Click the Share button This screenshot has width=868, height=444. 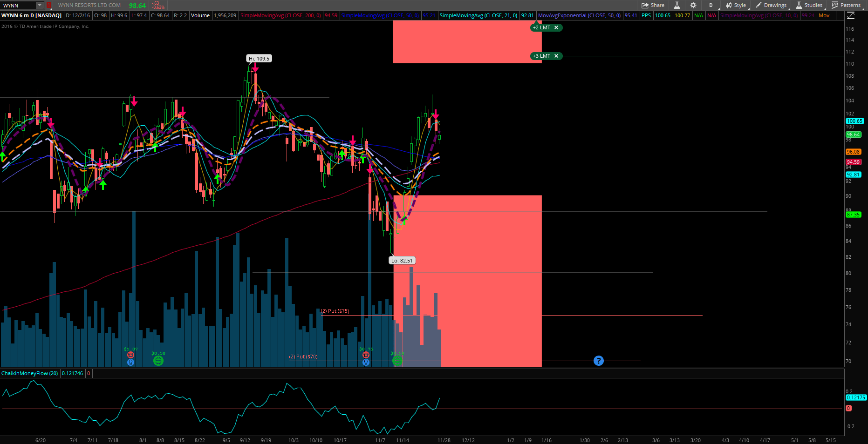[653, 5]
